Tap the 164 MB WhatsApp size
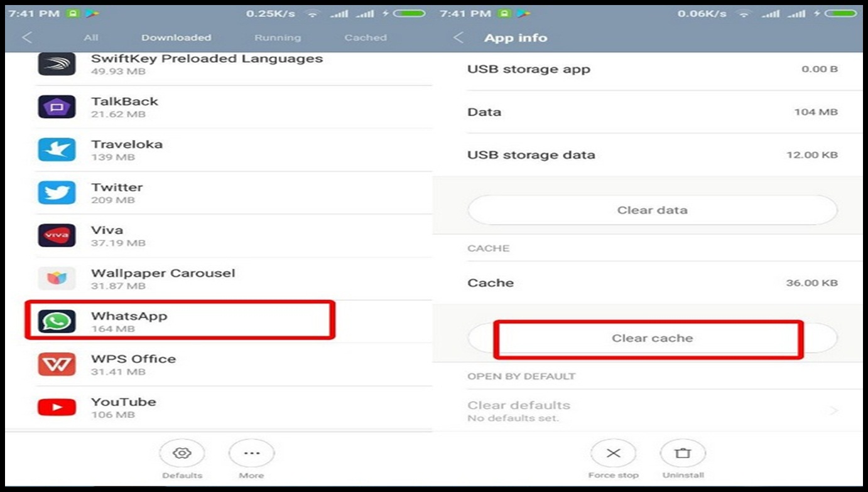The width and height of the screenshot is (868, 492). tap(113, 329)
